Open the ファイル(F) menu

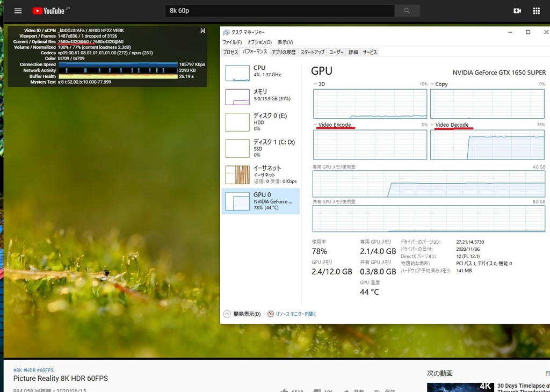pyautogui.click(x=232, y=42)
